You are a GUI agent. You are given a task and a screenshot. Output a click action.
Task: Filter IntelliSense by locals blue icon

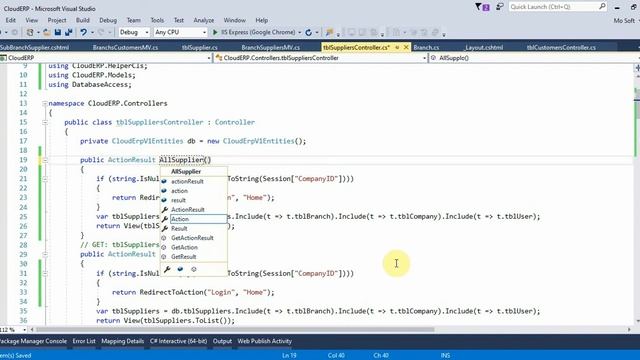tap(180, 269)
